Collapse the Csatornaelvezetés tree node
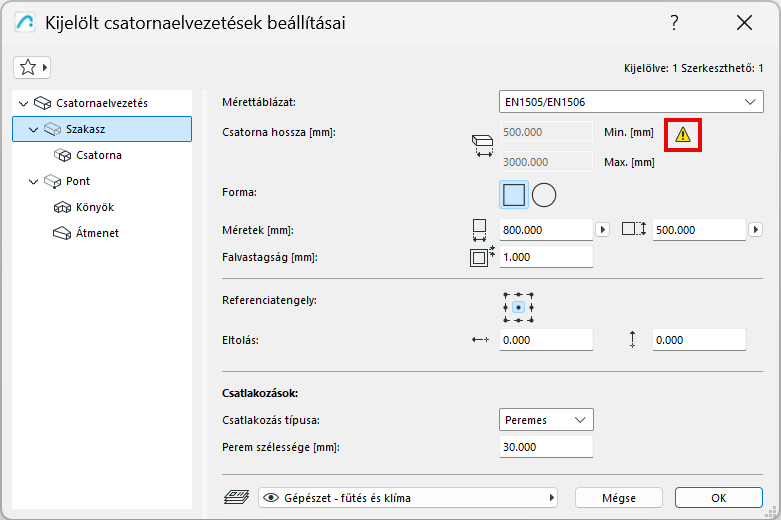781x520 pixels. click(x=23, y=103)
